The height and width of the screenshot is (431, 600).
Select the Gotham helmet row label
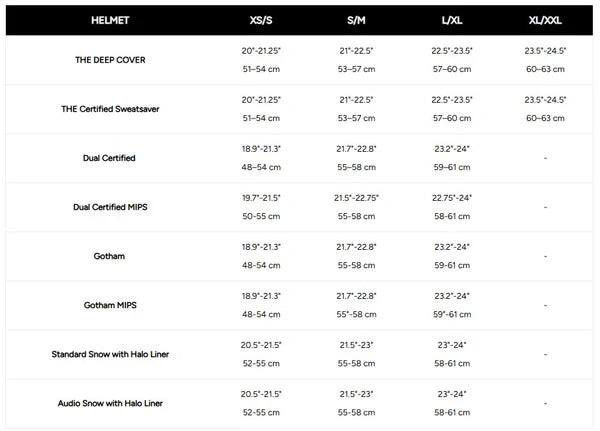(x=110, y=256)
